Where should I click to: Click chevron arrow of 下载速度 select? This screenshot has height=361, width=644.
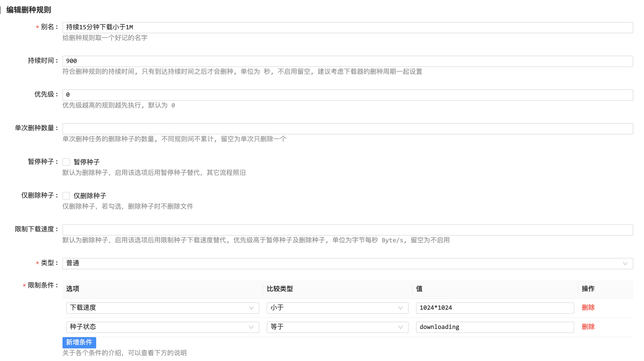pos(251,308)
